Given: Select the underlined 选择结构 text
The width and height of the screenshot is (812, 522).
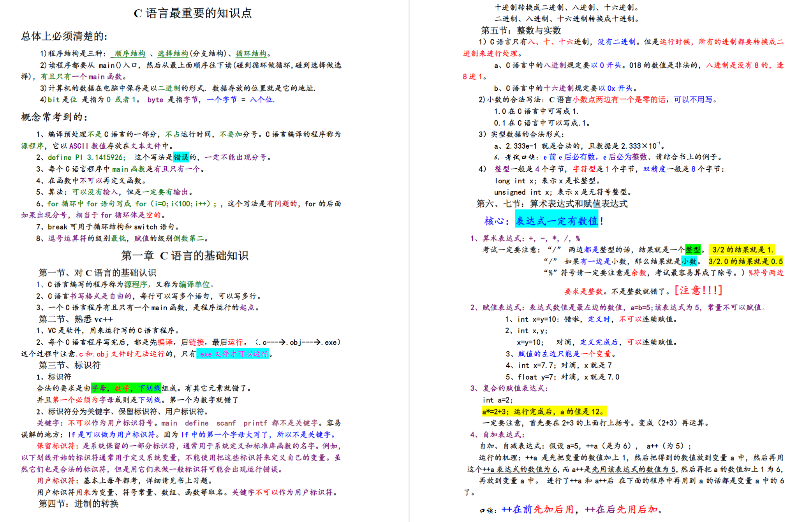Looking at the screenshot, I should click(x=173, y=53).
